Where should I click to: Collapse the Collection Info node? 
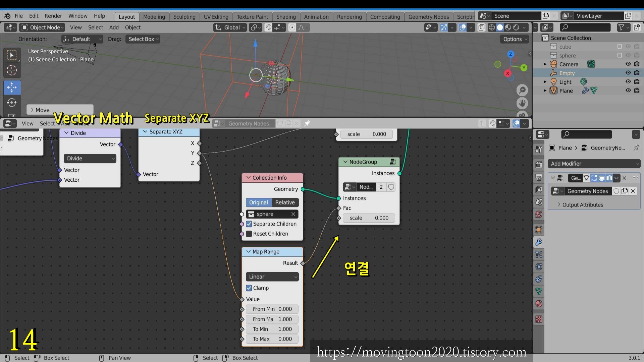tap(249, 178)
